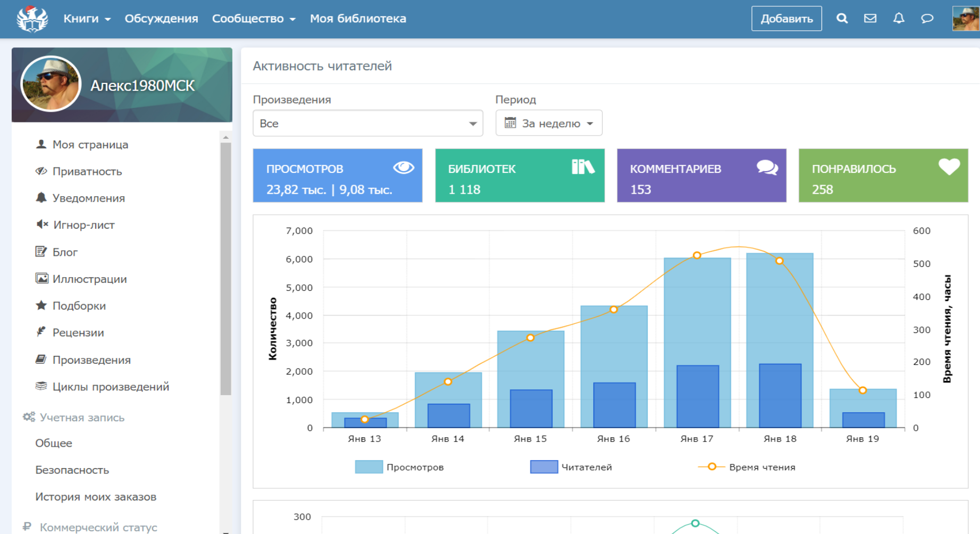The height and width of the screenshot is (534, 980).
Task: Open the Произведения dropdown showing Все
Action: (367, 123)
